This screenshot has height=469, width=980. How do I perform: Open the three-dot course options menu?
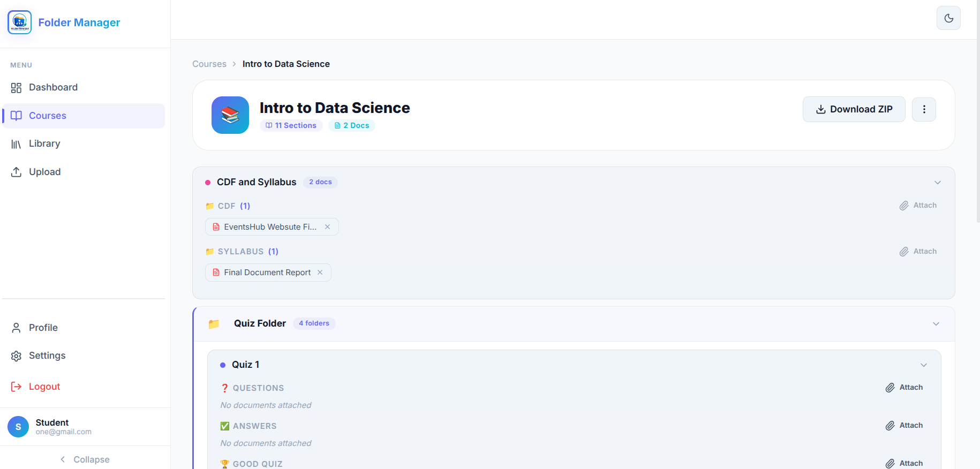[x=924, y=109]
